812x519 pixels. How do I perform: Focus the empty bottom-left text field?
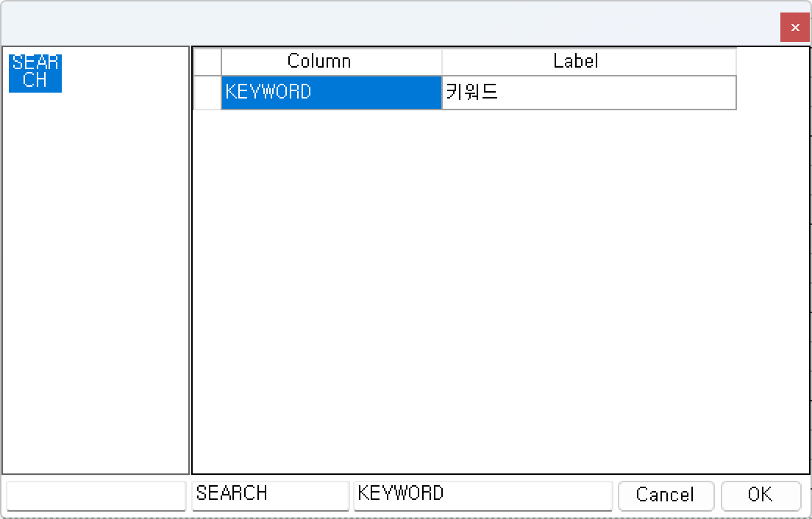point(96,495)
